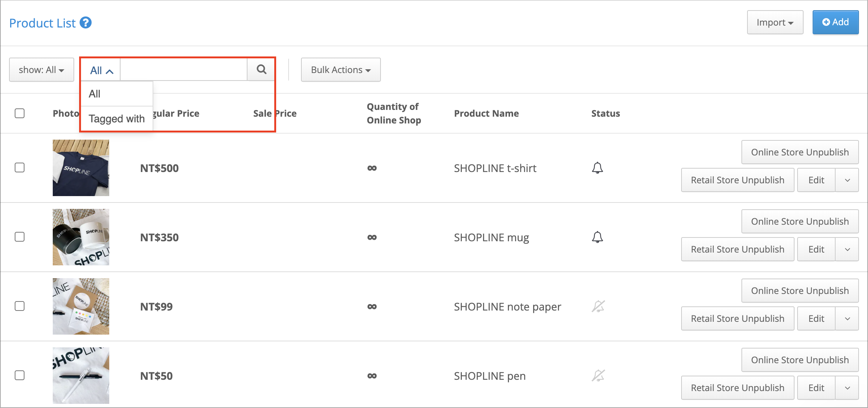868x408 pixels.
Task: Click the infinity quantity for SHOPLINE note paper
Action: [x=372, y=307]
